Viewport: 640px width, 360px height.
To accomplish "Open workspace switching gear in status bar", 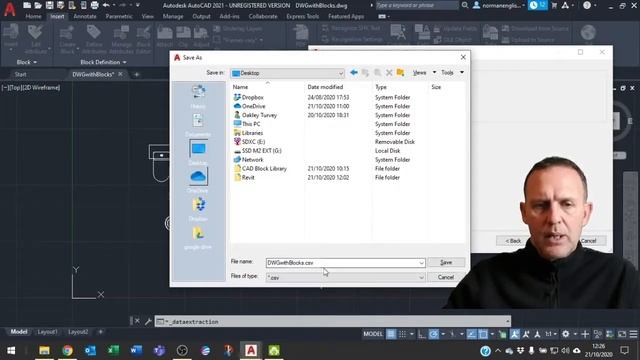I will 565,334.
